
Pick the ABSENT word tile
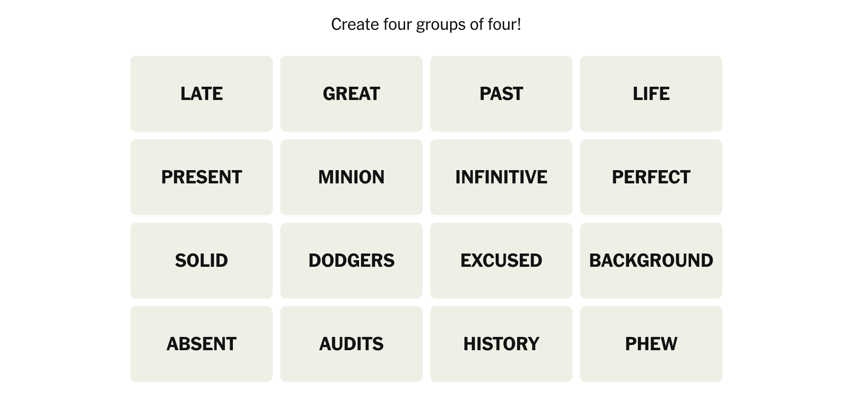201,344
